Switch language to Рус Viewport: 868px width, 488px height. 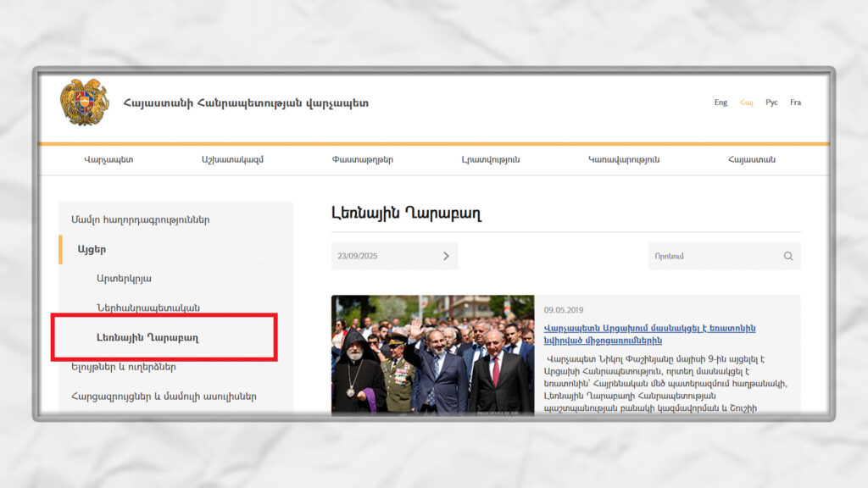[771, 103]
